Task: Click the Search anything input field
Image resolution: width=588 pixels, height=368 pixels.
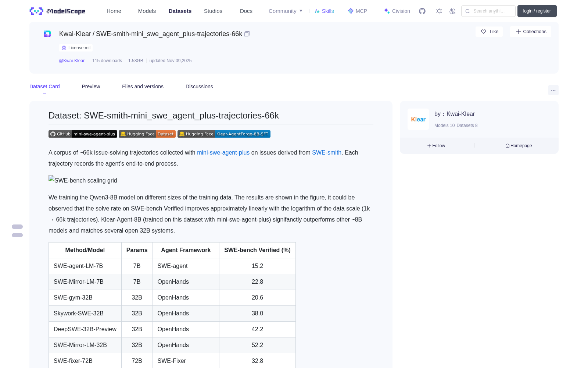Action: 488,11
